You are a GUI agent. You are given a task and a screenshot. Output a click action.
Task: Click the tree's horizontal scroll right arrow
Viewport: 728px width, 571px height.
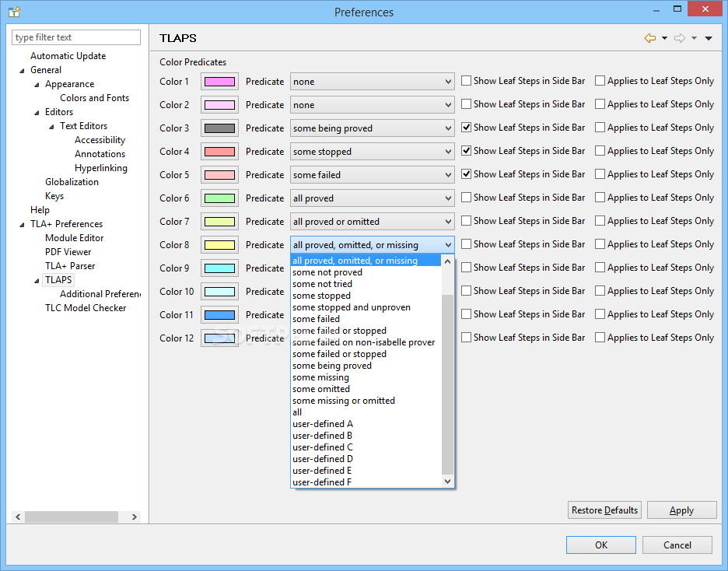pyautogui.click(x=135, y=517)
